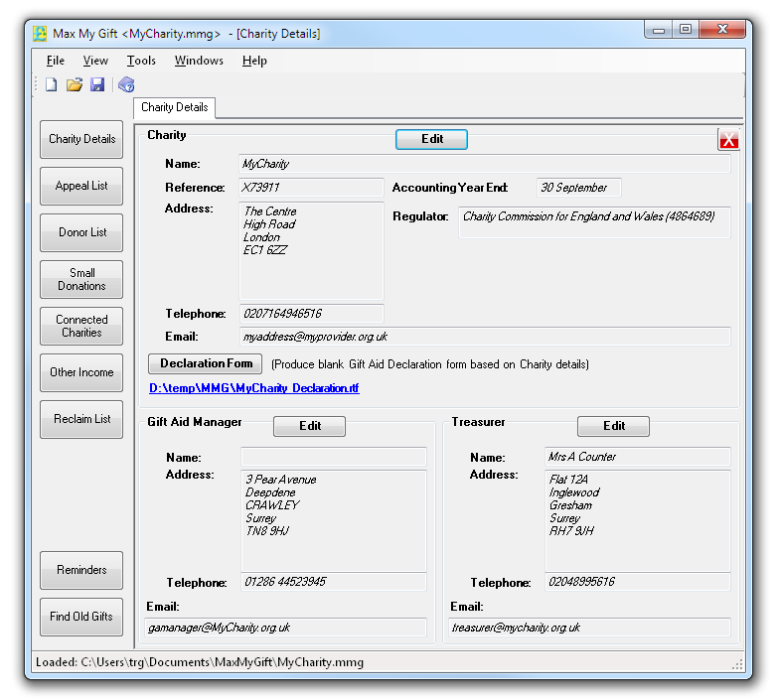
Task: Click Treasurer Telephone field 02048995616
Action: pos(638,582)
